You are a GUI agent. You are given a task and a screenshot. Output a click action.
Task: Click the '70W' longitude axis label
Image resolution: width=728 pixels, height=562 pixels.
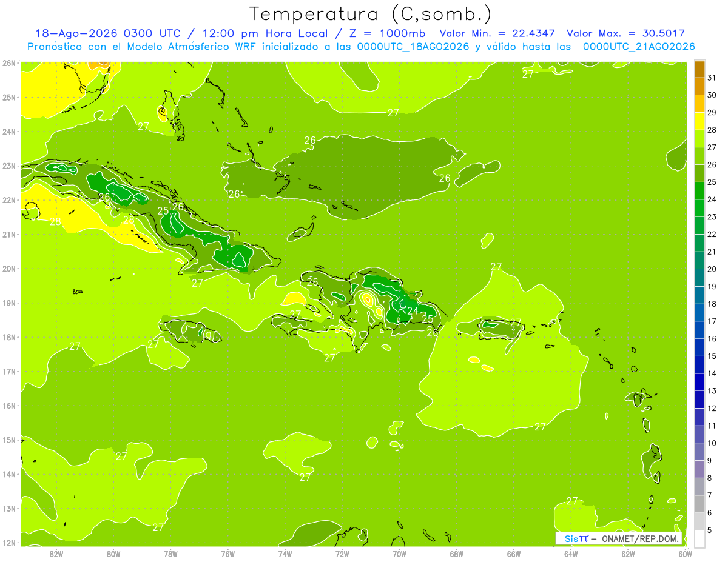click(x=399, y=554)
